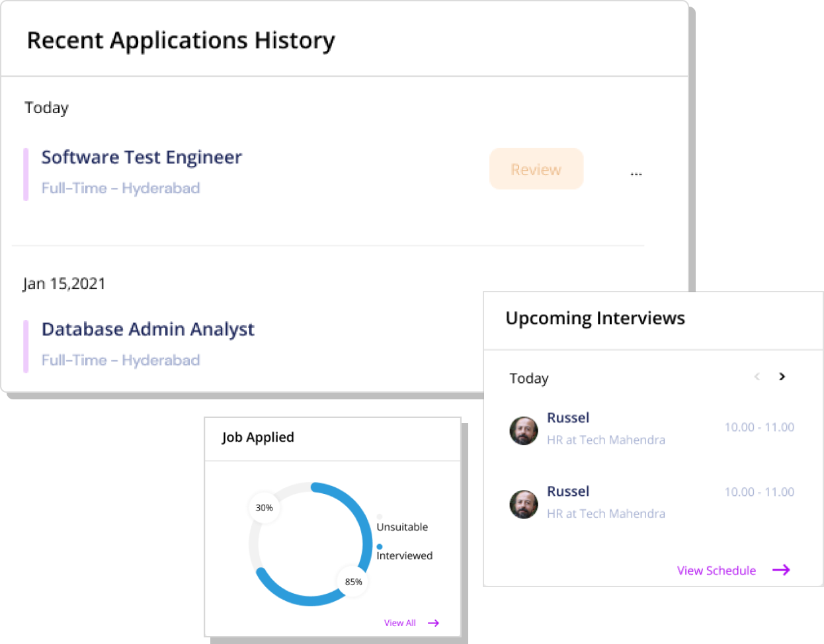Click the 85% marker on the donut chart

coord(354,582)
